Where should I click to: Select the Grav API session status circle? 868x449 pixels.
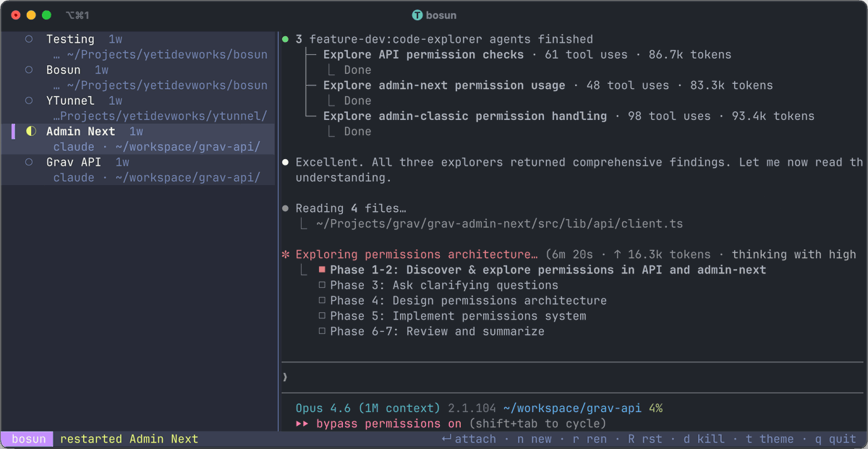pyautogui.click(x=29, y=162)
